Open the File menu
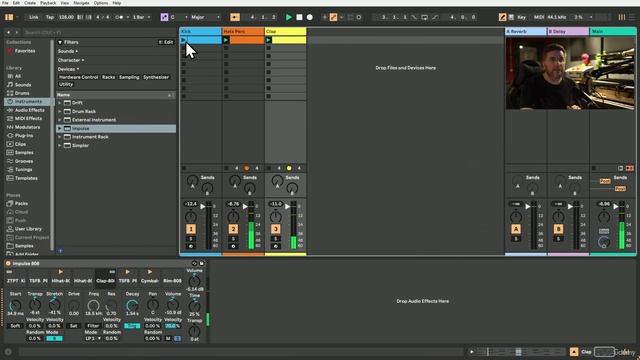The image size is (640, 360). (5, 3)
